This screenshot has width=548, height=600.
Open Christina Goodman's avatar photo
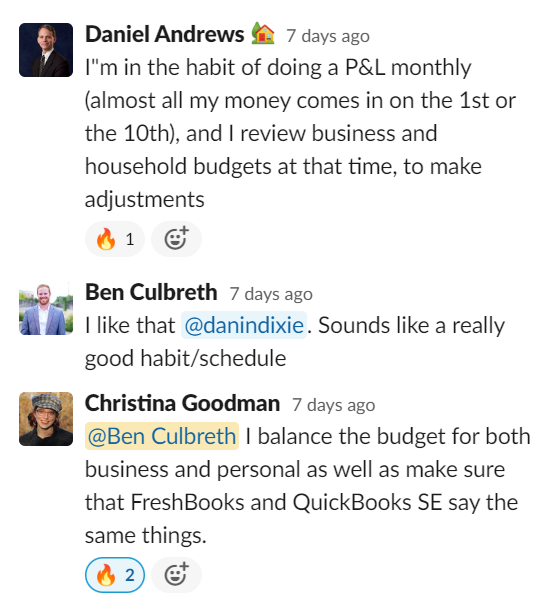(46, 419)
